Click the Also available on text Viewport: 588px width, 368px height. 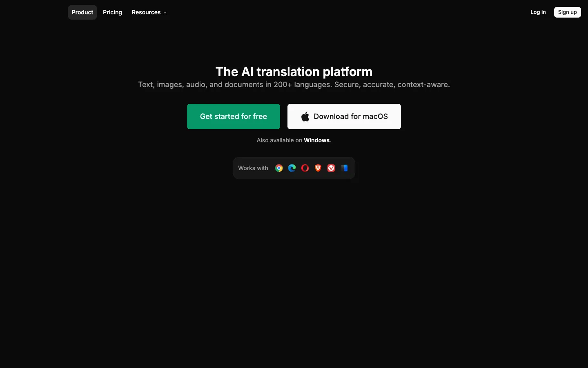(x=279, y=140)
